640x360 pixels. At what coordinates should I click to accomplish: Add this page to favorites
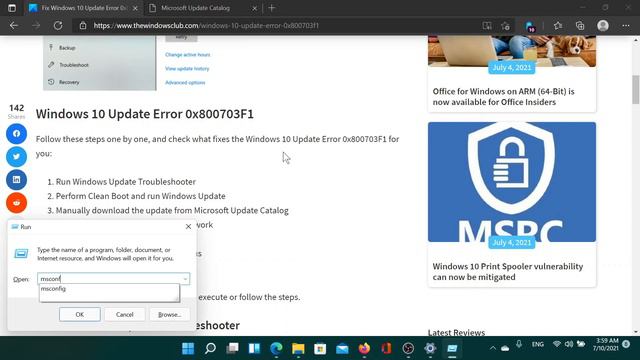pos(505,26)
